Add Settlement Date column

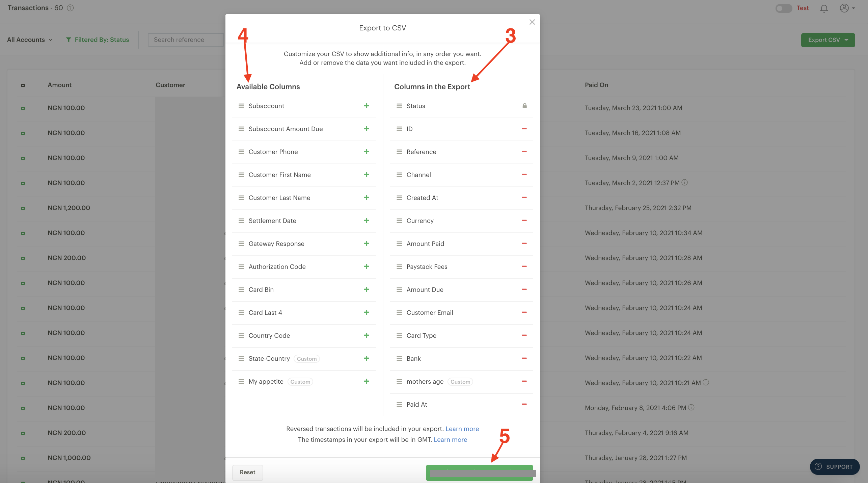pyautogui.click(x=367, y=221)
